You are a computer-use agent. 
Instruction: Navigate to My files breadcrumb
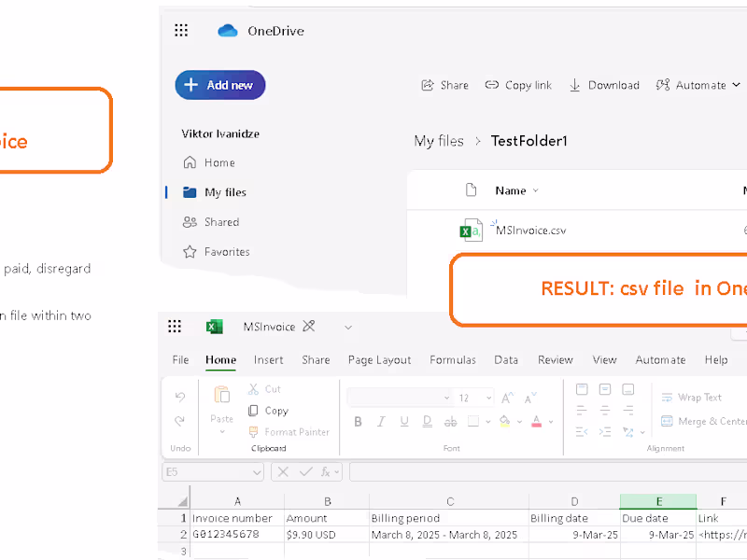[x=439, y=141]
